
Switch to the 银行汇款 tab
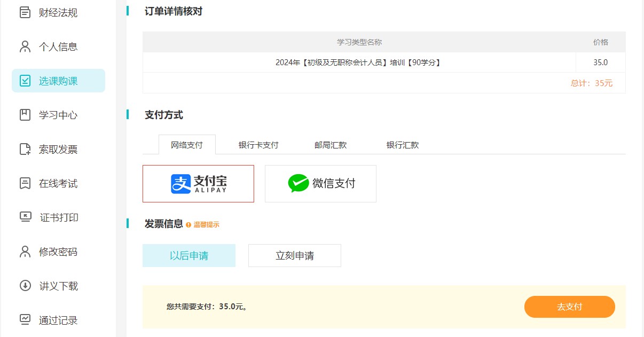pos(402,144)
